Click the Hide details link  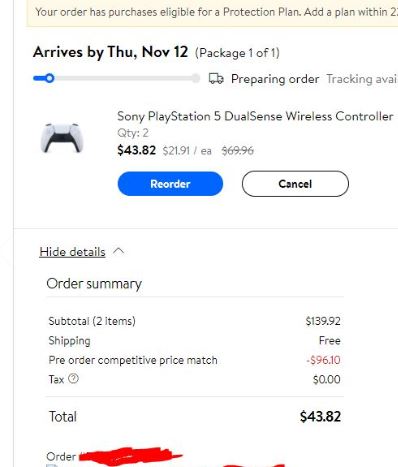click(72, 252)
